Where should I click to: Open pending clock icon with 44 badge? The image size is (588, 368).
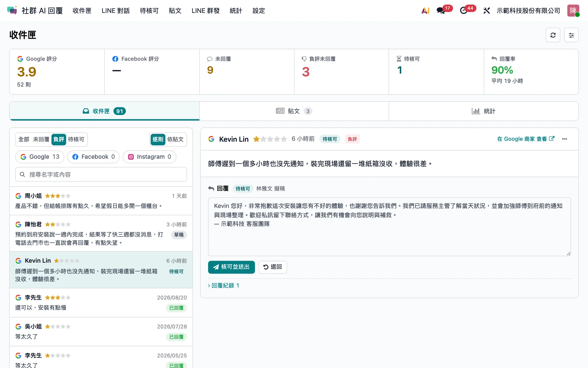click(x=463, y=11)
